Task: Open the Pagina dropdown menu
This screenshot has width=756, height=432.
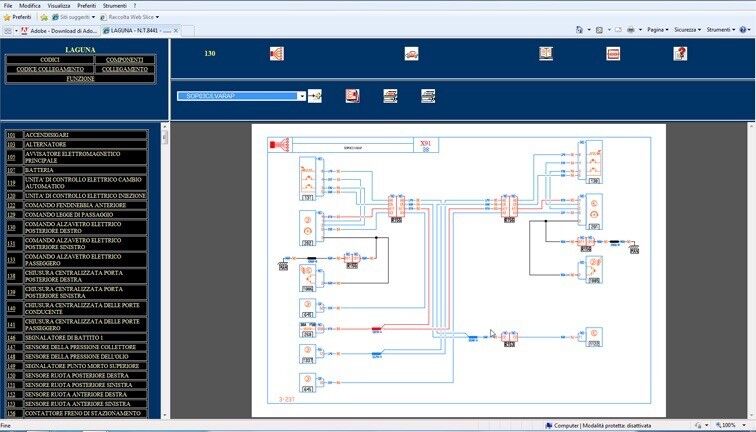Action: (658, 30)
